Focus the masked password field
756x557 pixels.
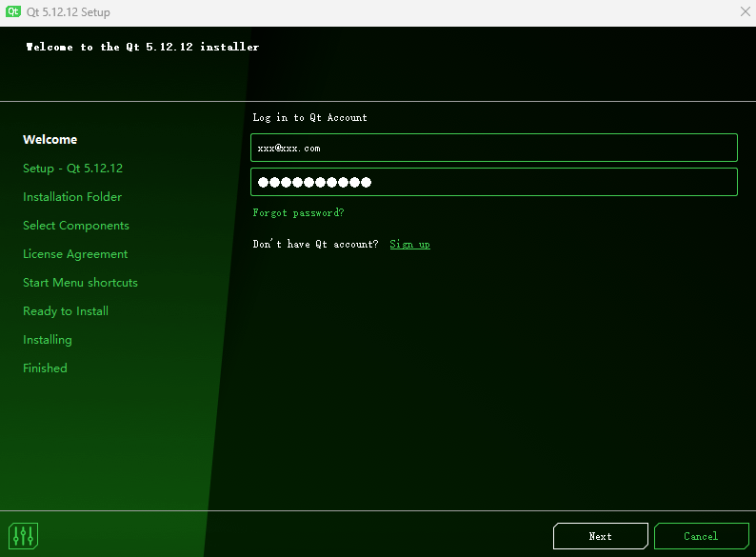point(494,182)
